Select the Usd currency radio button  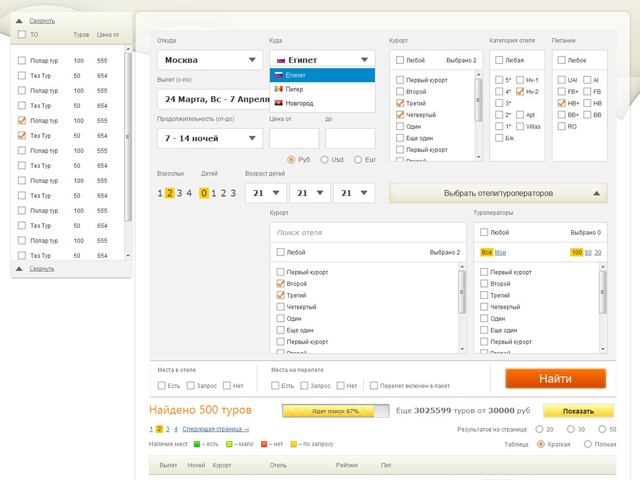coord(324,160)
